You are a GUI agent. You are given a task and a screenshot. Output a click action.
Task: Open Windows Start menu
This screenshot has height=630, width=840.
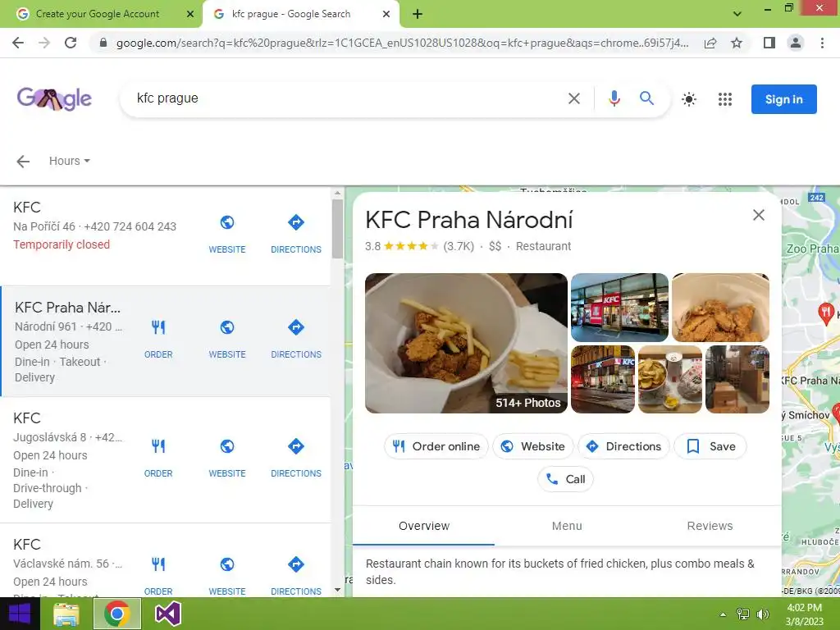[x=20, y=614]
